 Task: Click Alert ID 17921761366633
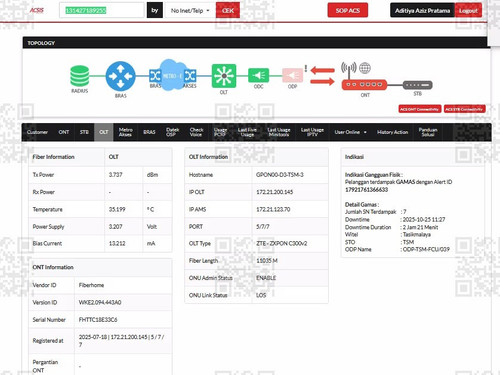coord(366,190)
